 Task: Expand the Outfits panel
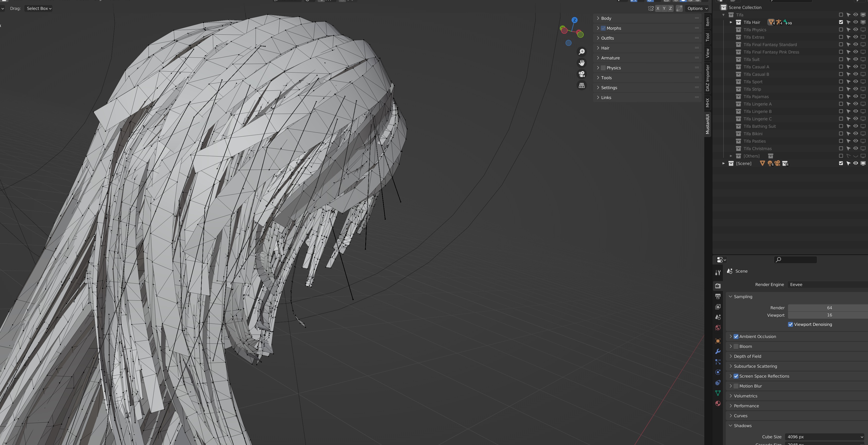[607, 38]
